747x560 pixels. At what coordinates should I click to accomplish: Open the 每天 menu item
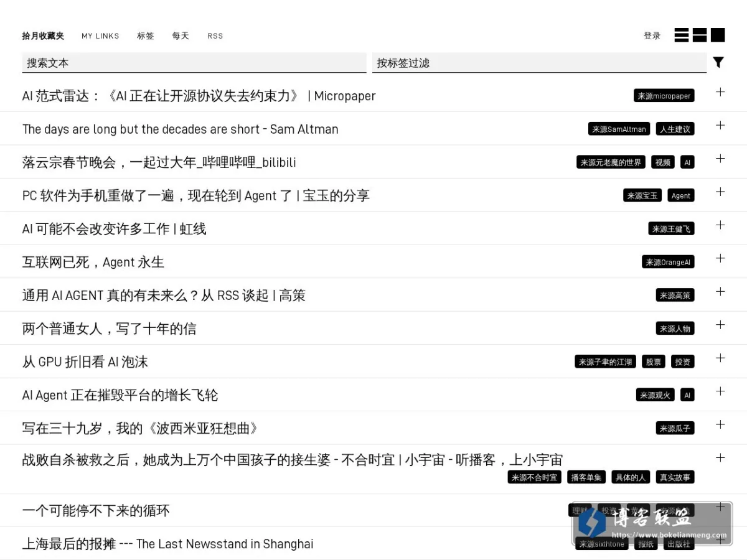point(181,36)
